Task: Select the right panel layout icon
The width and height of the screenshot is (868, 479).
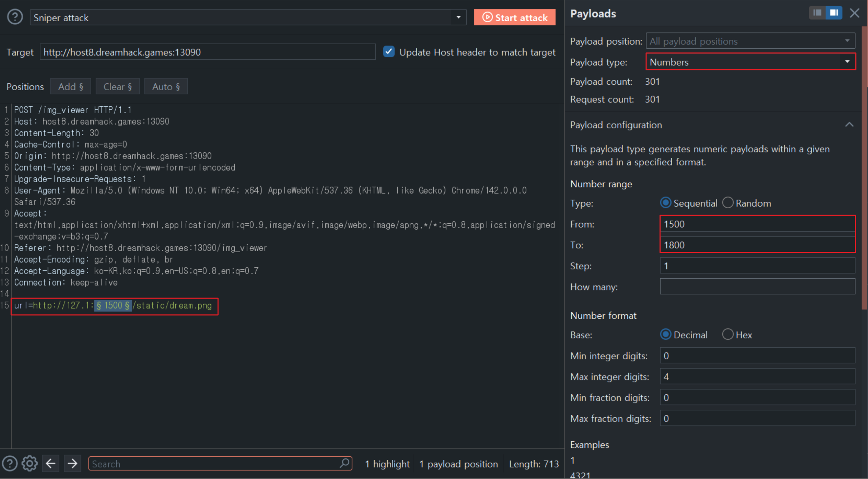Action: pyautogui.click(x=834, y=13)
